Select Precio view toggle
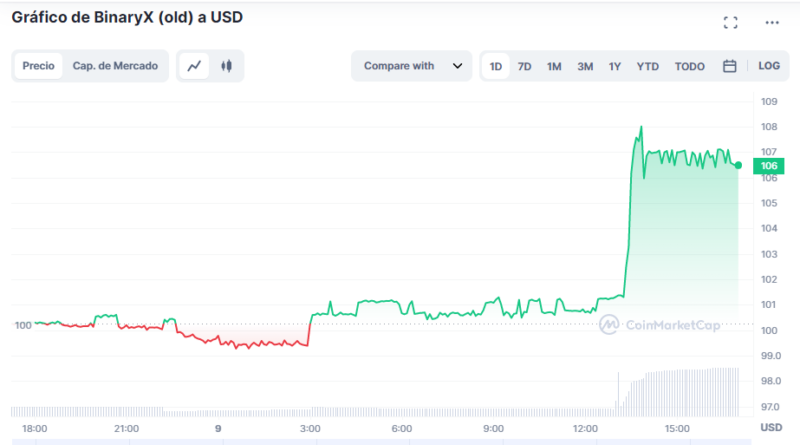The image size is (800, 445). click(39, 66)
